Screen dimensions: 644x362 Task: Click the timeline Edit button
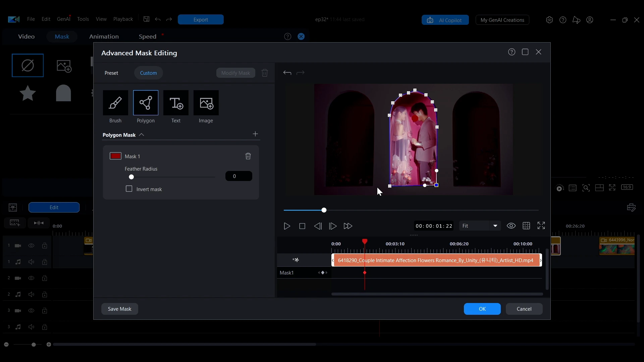pyautogui.click(x=54, y=207)
